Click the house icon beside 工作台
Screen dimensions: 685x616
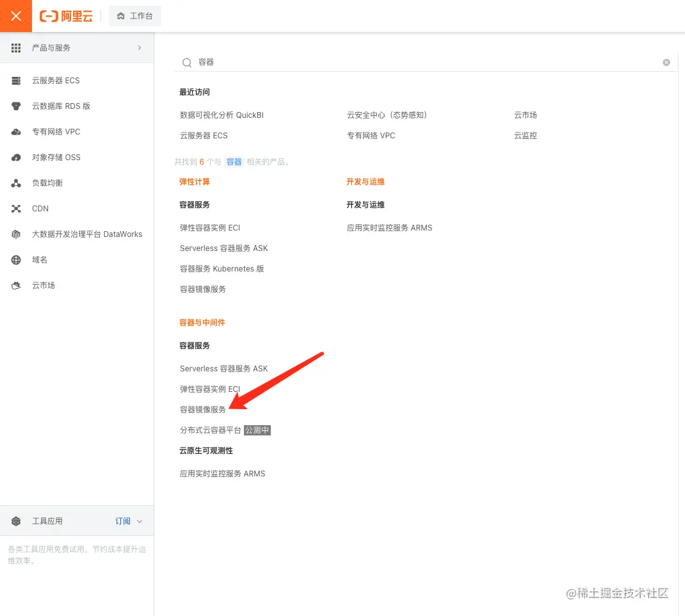pyautogui.click(x=120, y=16)
